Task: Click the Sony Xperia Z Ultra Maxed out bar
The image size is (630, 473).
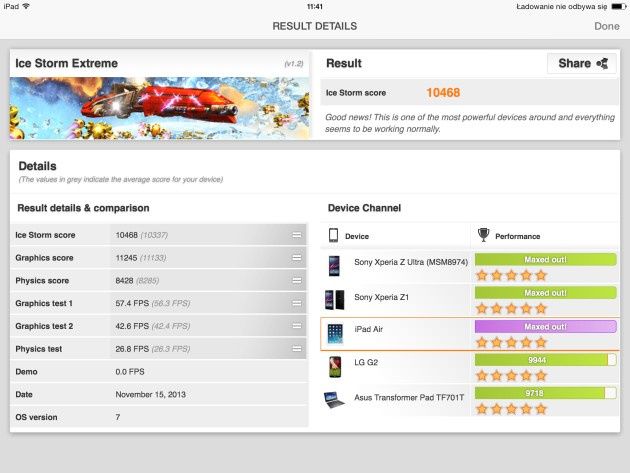Action: (545, 260)
